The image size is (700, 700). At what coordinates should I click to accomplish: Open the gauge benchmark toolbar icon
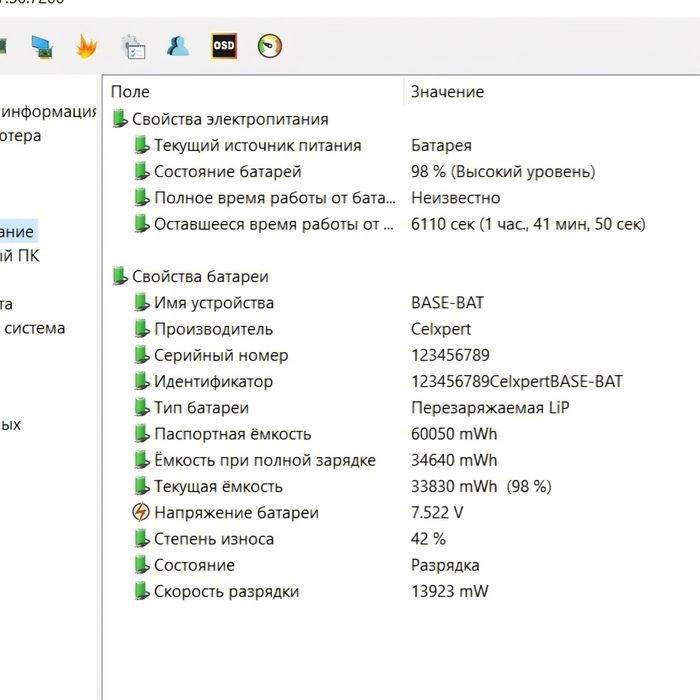(x=270, y=46)
